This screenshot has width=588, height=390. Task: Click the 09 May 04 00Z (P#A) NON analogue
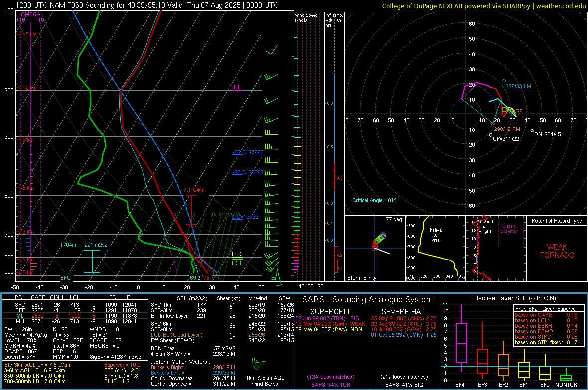coord(329,330)
